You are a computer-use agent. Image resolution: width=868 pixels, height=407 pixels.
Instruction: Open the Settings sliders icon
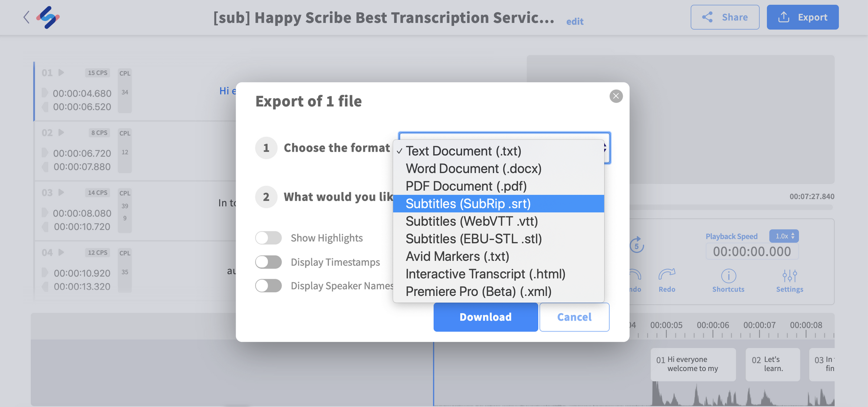(789, 276)
